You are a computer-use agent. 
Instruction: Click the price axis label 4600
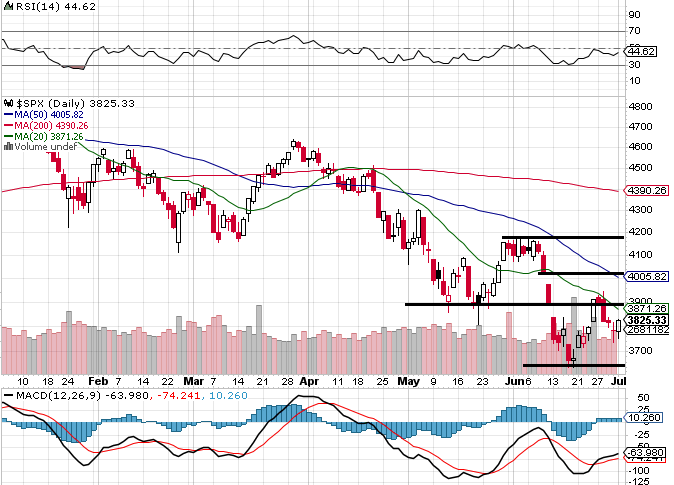click(x=640, y=147)
